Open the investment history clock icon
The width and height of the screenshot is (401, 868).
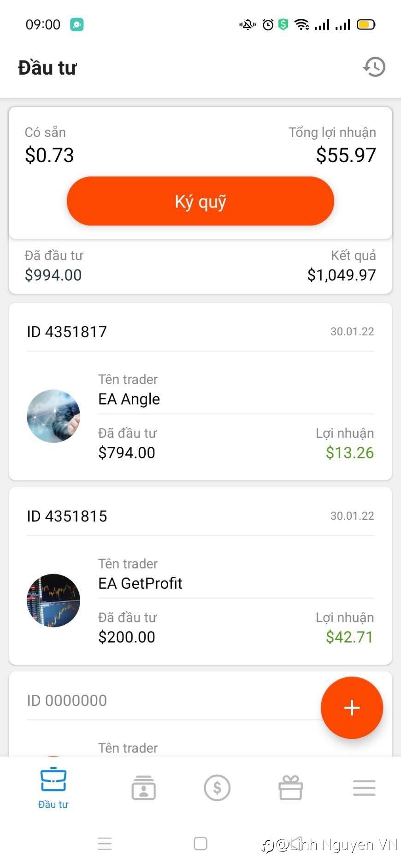coord(374,67)
